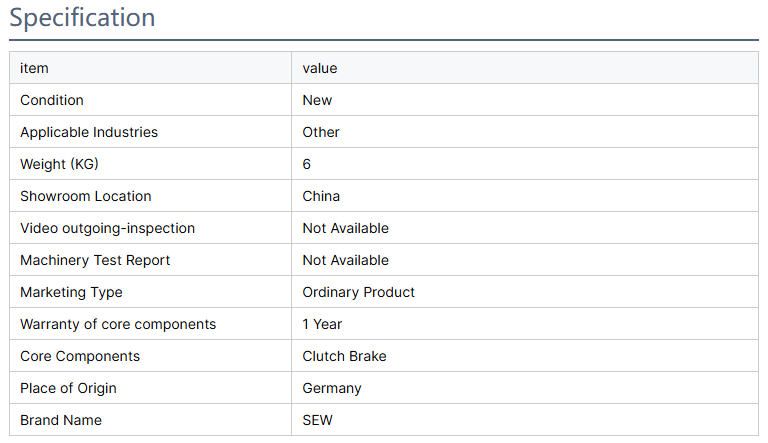Select the 'value' column header
Image resolution: width=768 pixels, height=443 pixels.
click(x=320, y=68)
